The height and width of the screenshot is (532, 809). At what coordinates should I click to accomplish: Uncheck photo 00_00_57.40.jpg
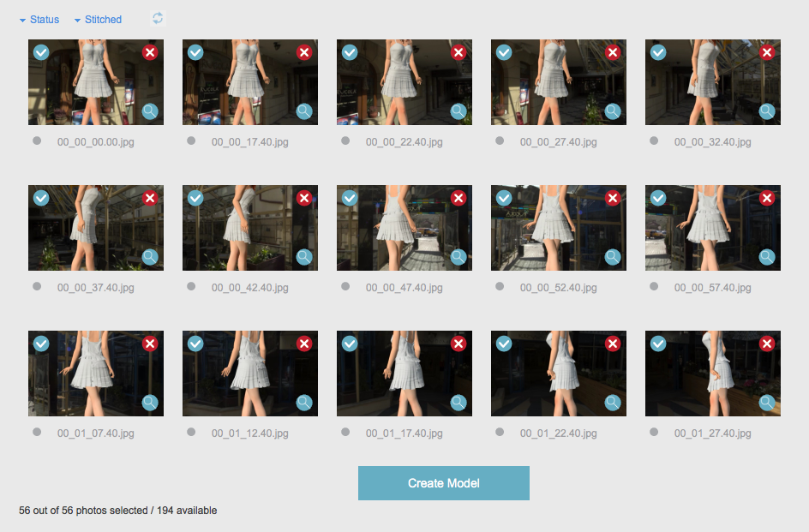click(658, 198)
